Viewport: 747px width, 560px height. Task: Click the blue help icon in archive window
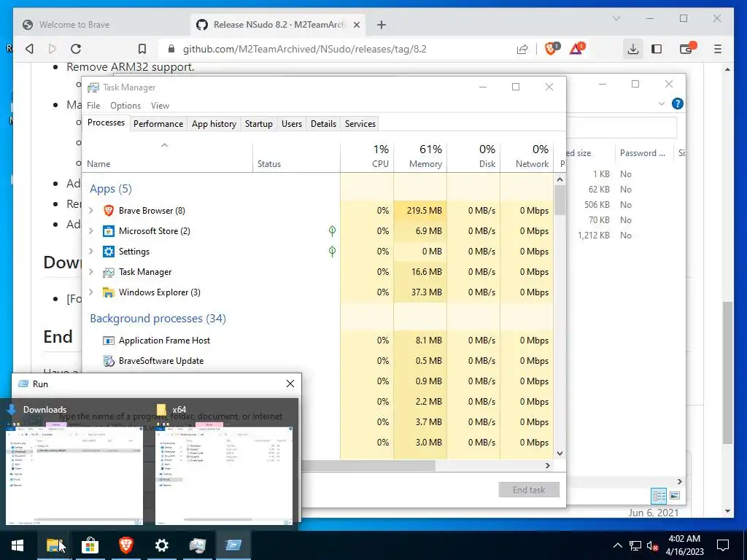tap(677, 104)
